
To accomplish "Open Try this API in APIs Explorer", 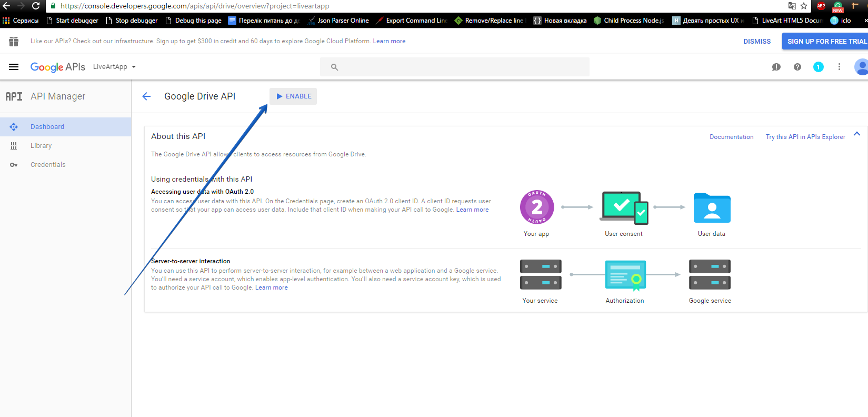I will coord(805,137).
